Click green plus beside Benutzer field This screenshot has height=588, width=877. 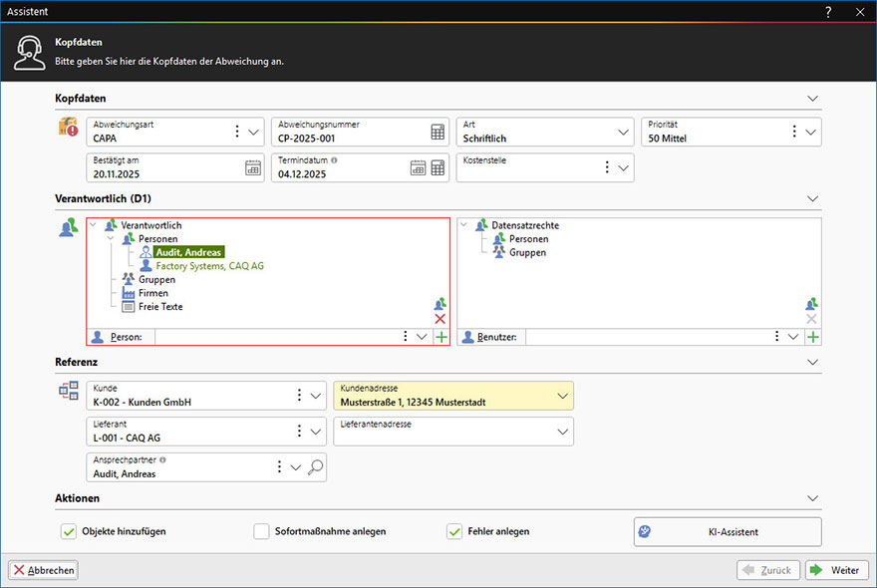click(x=813, y=338)
